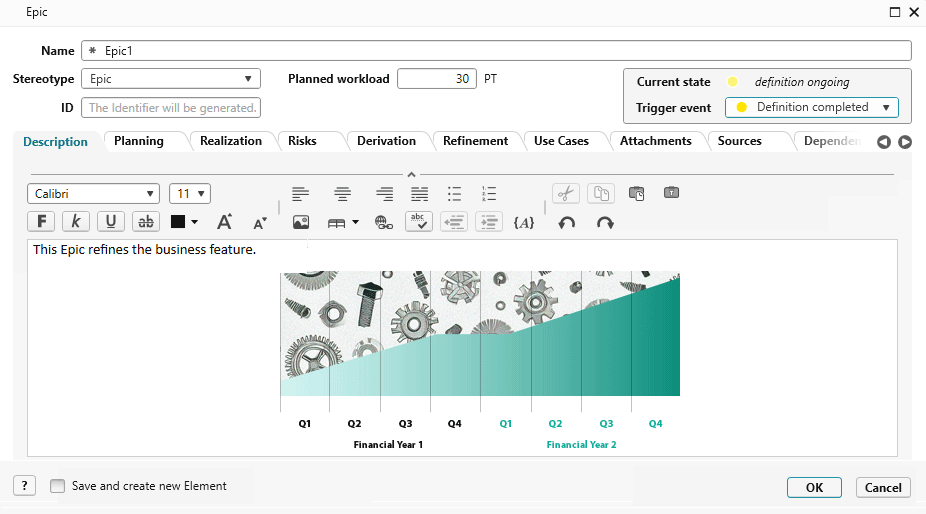Click the OK button
926x514 pixels.
click(814, 488)
